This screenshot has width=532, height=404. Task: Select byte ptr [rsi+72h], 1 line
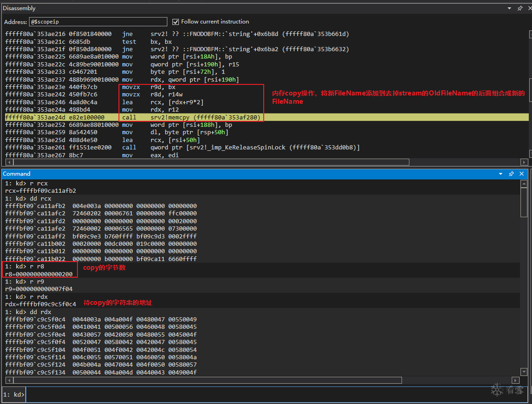(x=115, y=71)
